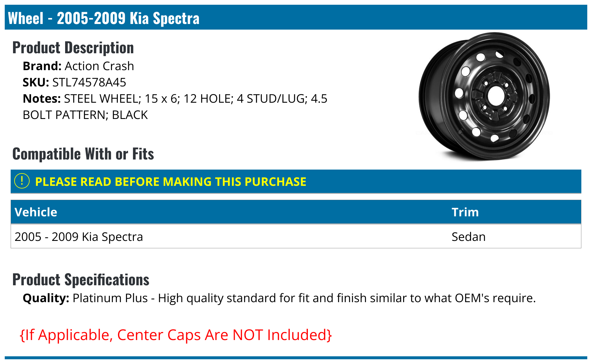Viewport: 592px width, 364px height.
Task: Click the Product Specifications heading
Action: click(x=81, y=280)
